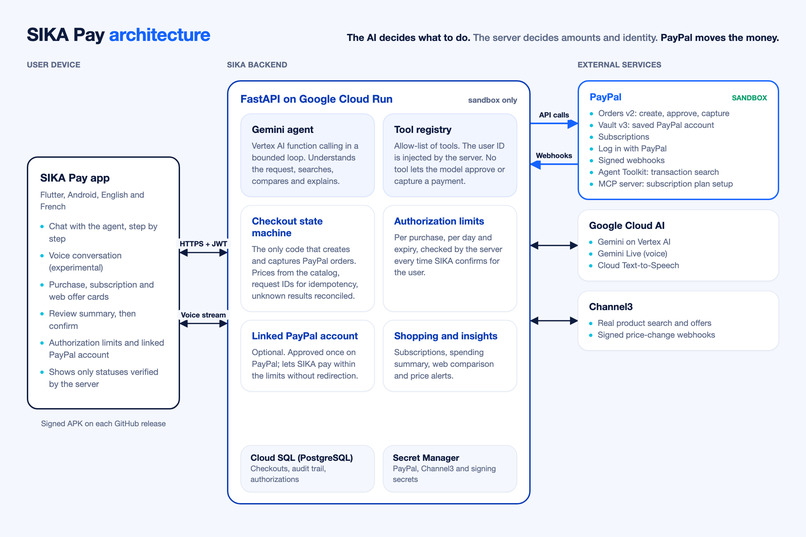Click the API calls arrow label
Viewport: 806px width, 537px height.
[x=554, y=115]
